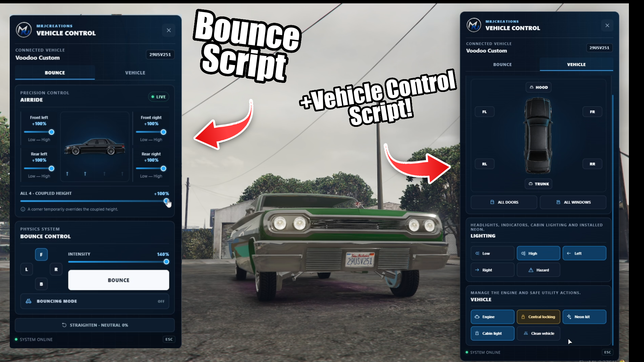Click ALL WINDOWS button
Image resolution: width=644 pixels, height=362 pixels.
573,202
